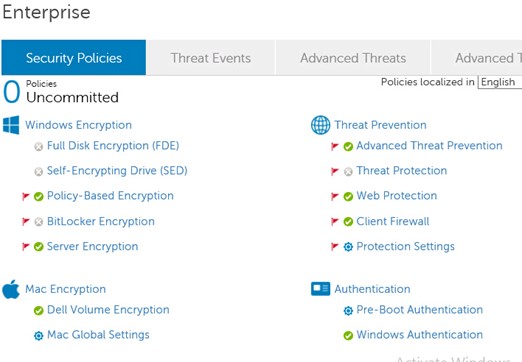This screenshot has height=362, width=522.
Task: Open Advanced Threat Prevention policy
Action: coord(429,146)
